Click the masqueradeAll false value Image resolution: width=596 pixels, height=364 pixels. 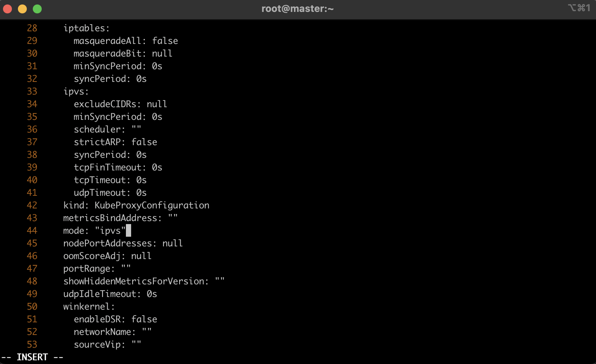click(x=165, y=41)
